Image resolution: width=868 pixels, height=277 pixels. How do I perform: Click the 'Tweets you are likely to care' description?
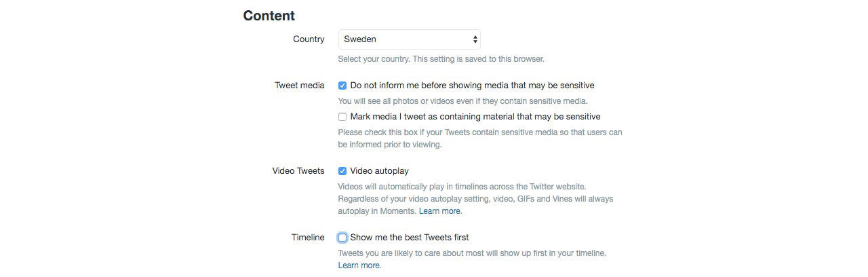[472, 253]
